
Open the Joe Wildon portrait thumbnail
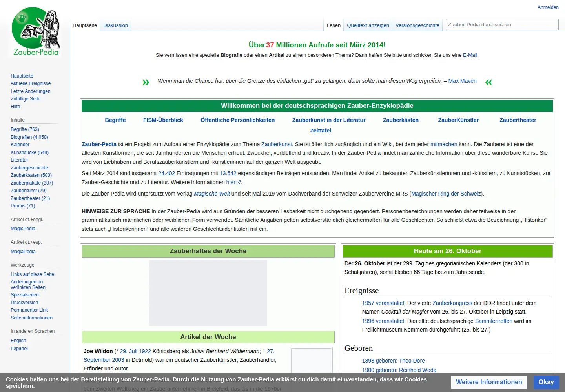pyautogui.click(x=311, y=361)
